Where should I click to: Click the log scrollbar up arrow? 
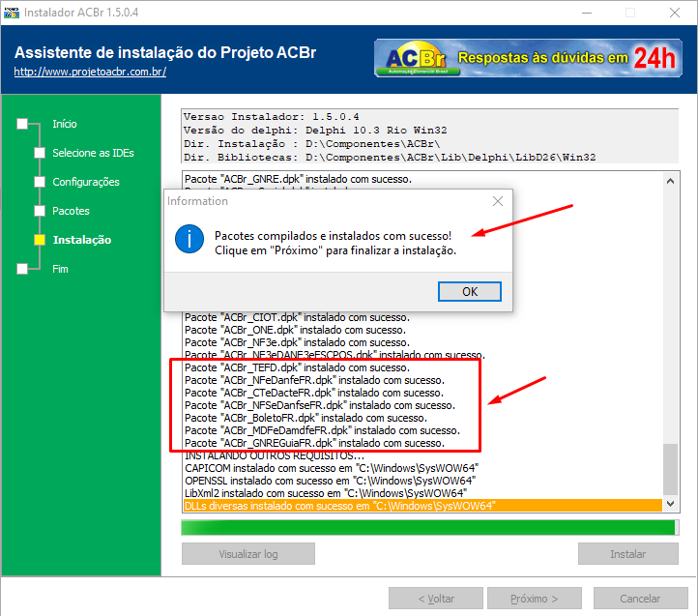point(670,181)
